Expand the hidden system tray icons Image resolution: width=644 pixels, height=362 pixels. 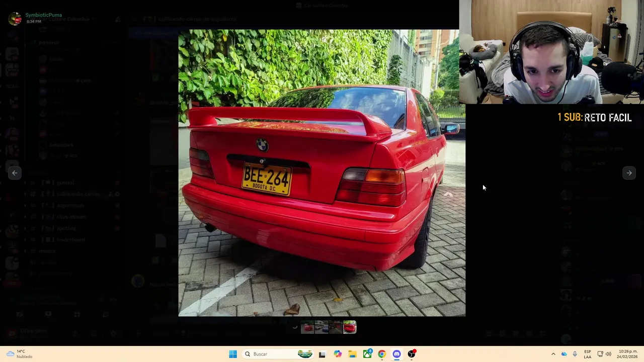pyautogui.click(x=553, y=354)
